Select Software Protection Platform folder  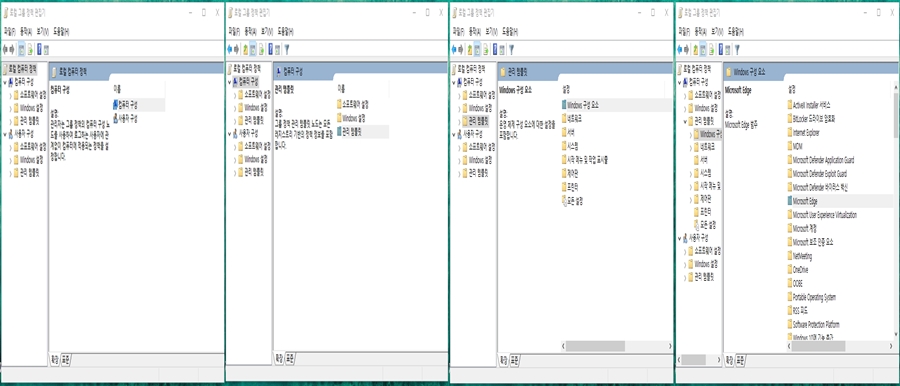[814, 325]
